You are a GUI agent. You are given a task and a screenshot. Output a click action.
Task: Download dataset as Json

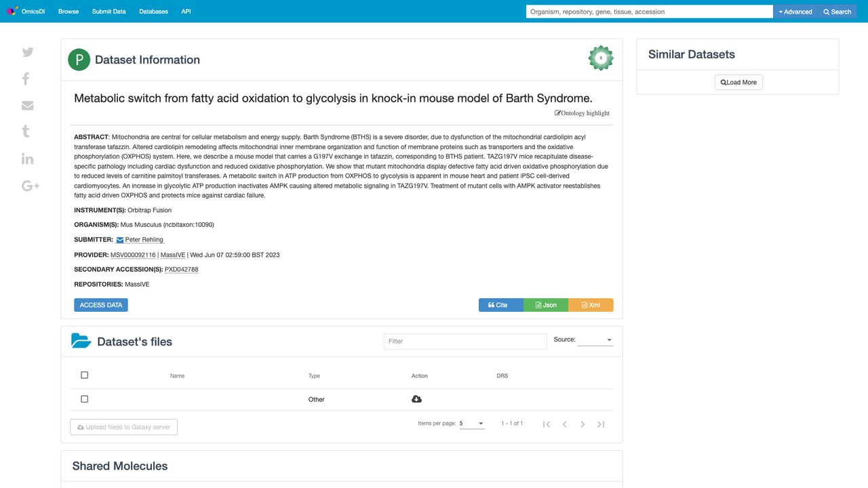[546, 305]
